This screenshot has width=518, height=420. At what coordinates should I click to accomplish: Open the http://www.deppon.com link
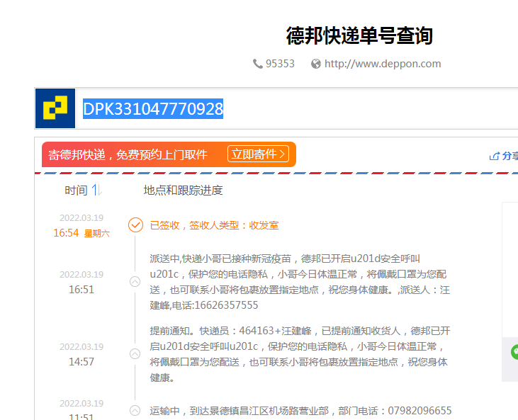coord(383,64)
